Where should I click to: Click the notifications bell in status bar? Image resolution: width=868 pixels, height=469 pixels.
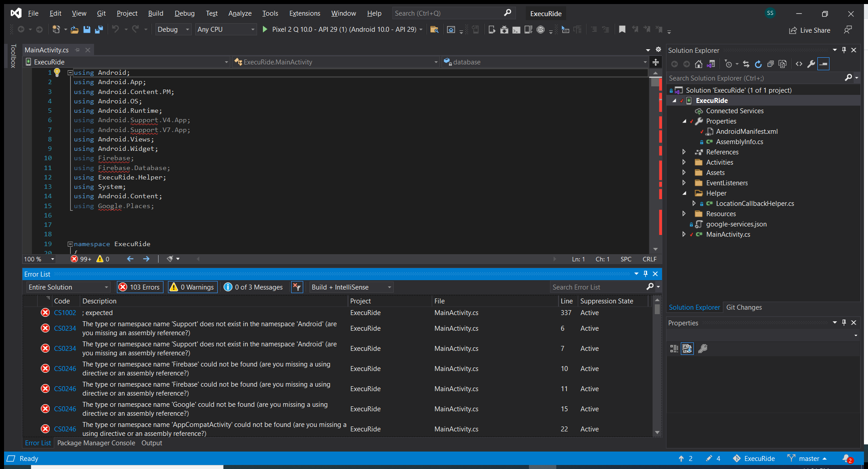click(847, 459)
